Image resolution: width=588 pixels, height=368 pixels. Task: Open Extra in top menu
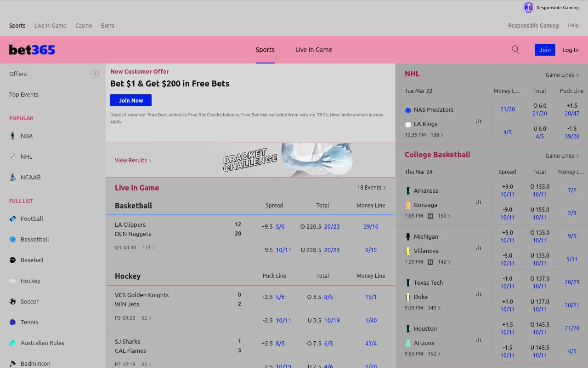[107, 26]
